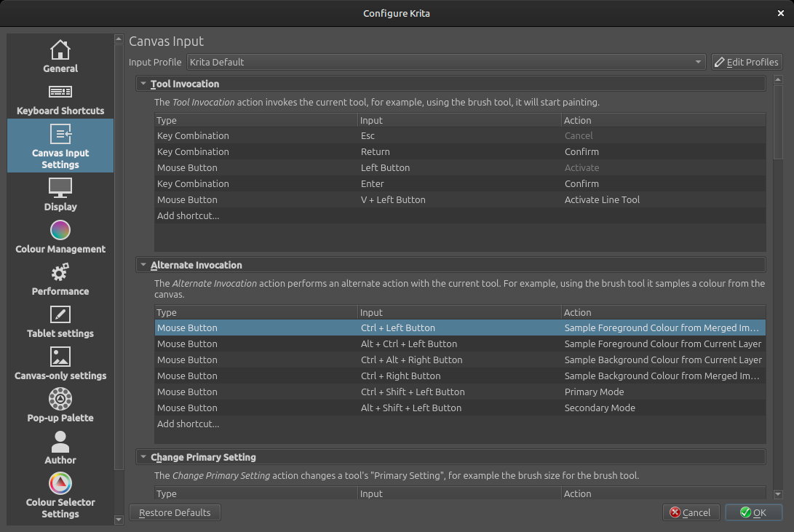
Task: Select the Author profile icon
Action: 60,441
